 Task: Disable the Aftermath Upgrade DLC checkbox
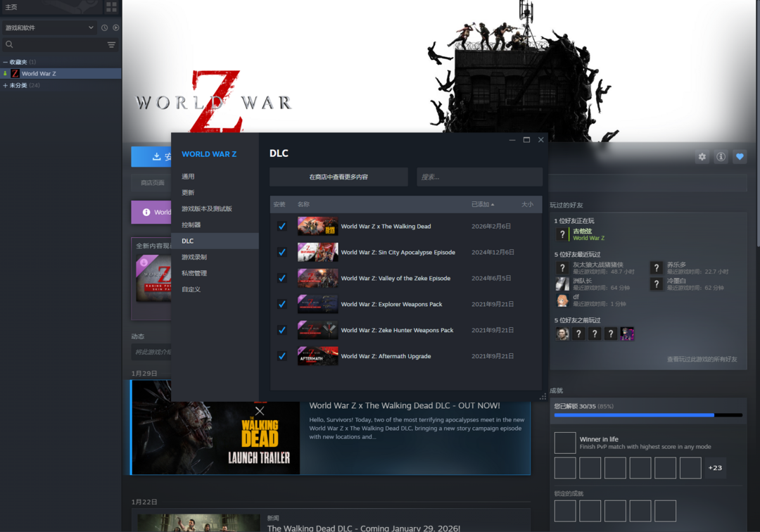pos(282,356)
